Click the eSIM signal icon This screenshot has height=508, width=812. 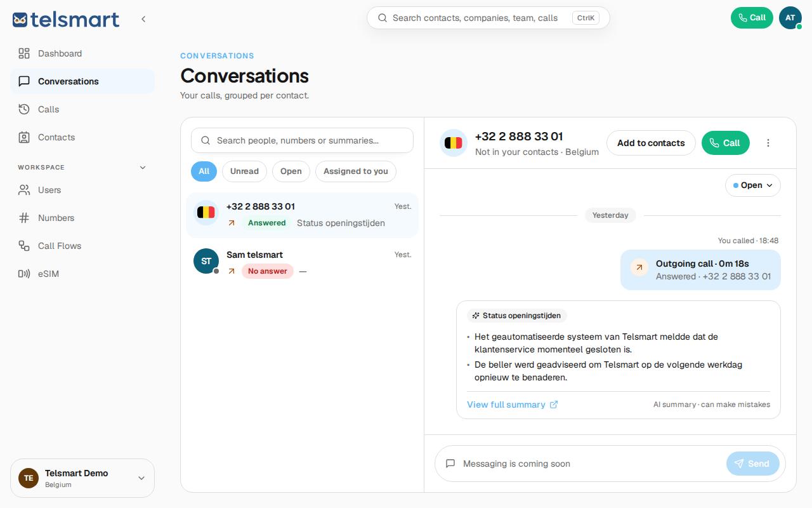24,274
